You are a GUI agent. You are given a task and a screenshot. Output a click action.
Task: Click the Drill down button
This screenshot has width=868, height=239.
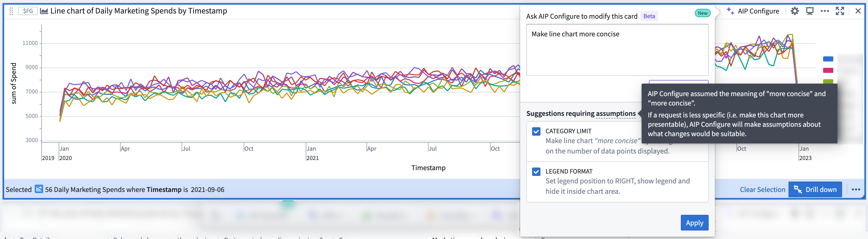[x=815, y=190]
